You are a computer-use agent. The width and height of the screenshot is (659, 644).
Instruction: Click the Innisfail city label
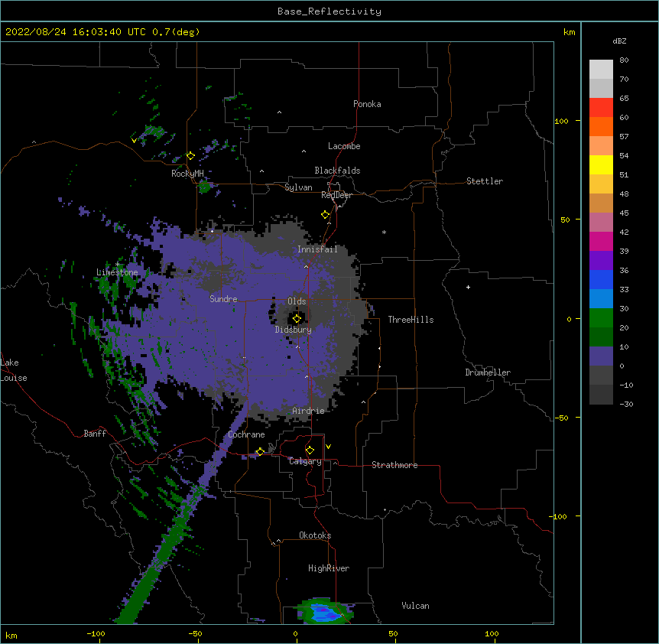tap(317, 249)
